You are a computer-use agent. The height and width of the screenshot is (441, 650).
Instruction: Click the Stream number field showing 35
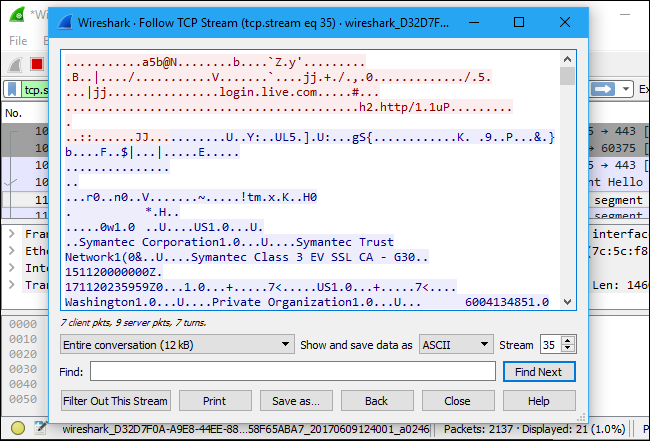click(x=551, y=344)
